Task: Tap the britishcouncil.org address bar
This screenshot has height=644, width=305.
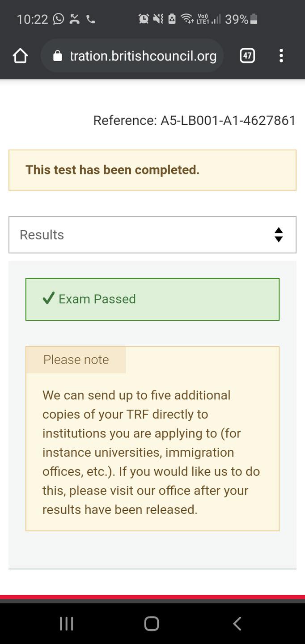Action: (132, 56)
